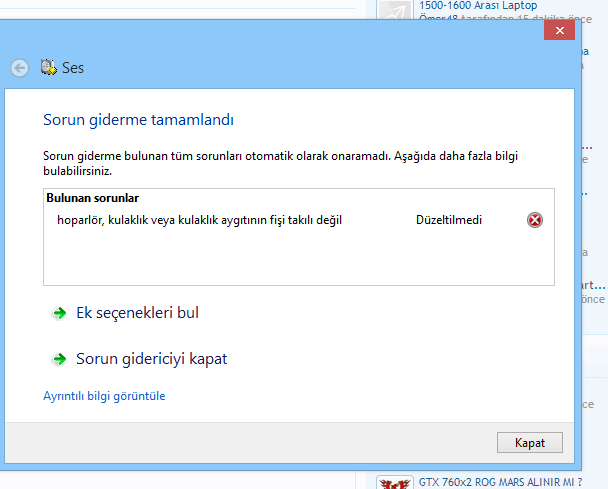The height and width of the screenshot is (489, 608).
Task: Select the hoparlör, kulaklık problem row text
Action: [199, 220]
